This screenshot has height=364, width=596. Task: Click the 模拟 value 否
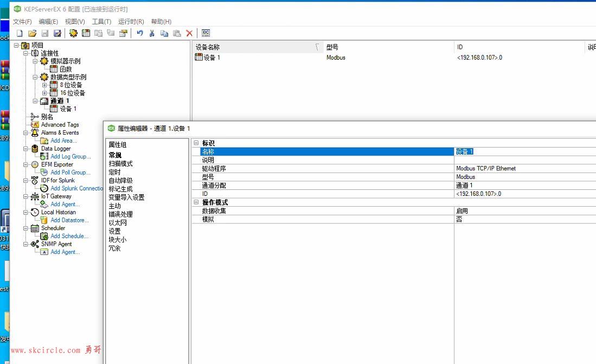[525, 219]
